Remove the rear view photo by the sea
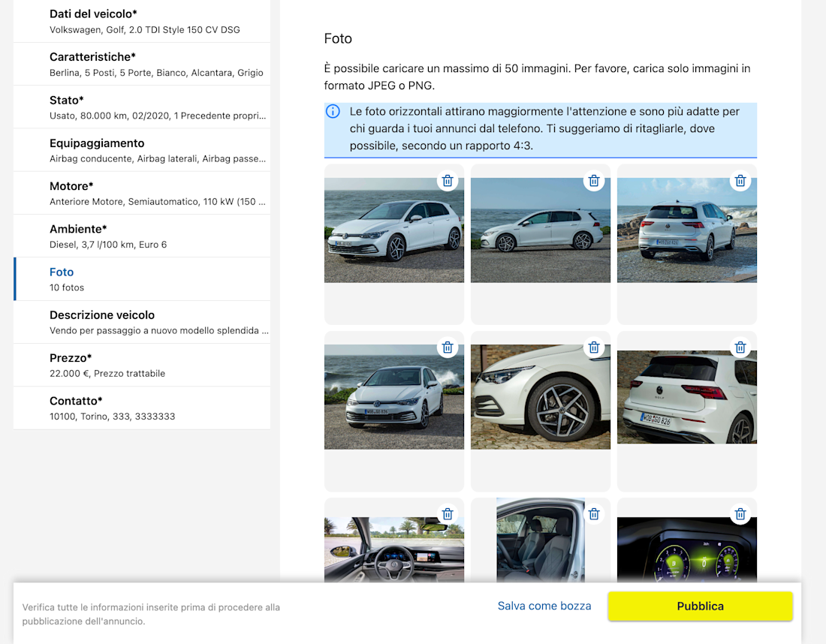Viewport: 826px width, 644px height. [740, 181]
